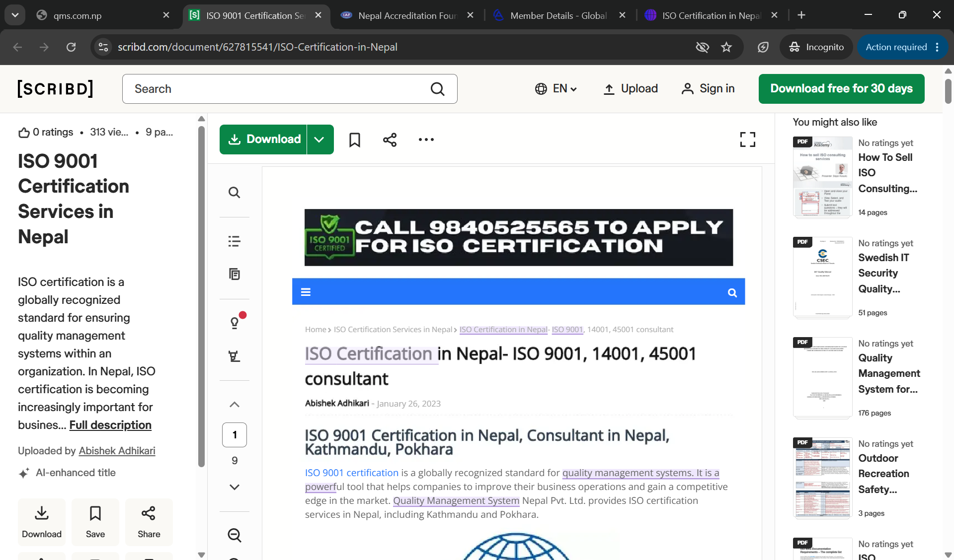This screenshot has height=560, width=954.
Task: Click the thumbs-up ratings icon
Action: pos(24,133)
